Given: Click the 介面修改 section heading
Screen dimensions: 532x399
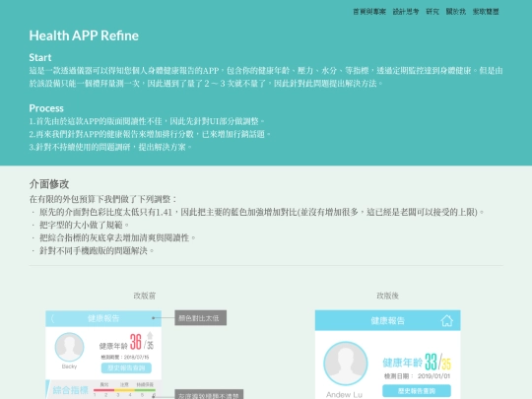Looking at the screenshot, I should click(49, 184).
